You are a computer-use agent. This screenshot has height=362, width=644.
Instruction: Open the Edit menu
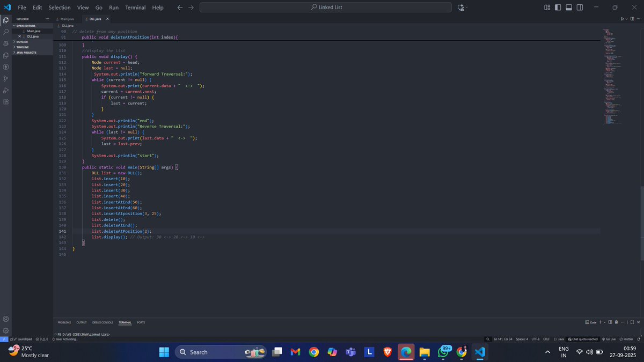(37, 8)
